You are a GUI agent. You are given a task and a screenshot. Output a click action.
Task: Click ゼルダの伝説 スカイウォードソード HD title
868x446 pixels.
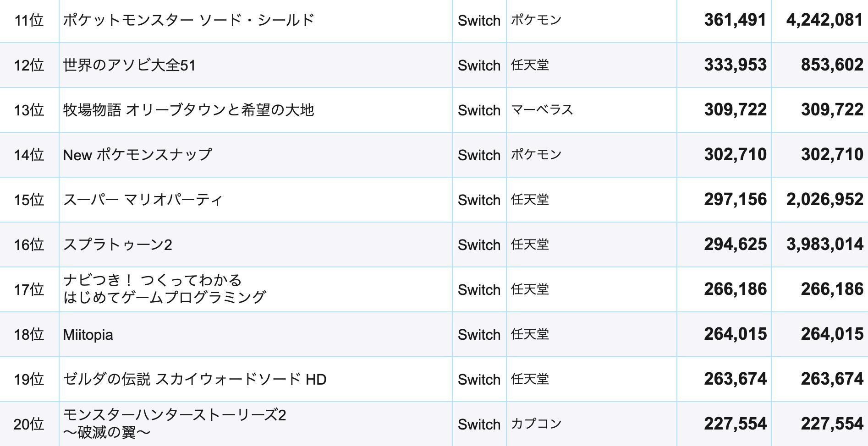tap(194, 379)
